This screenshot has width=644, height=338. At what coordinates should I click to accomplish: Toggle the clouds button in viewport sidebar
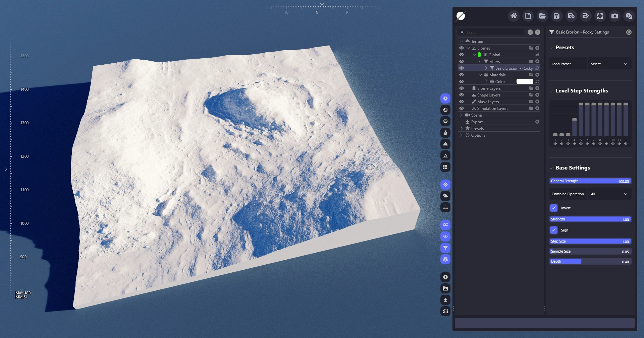pyautogui.click(x=445, y=196)
